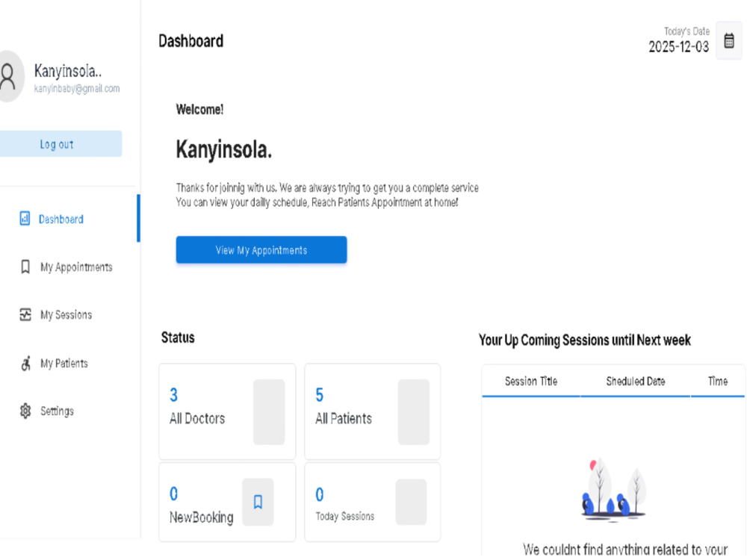
Task: Click the Log out button
Action: (x=61, y=144)
